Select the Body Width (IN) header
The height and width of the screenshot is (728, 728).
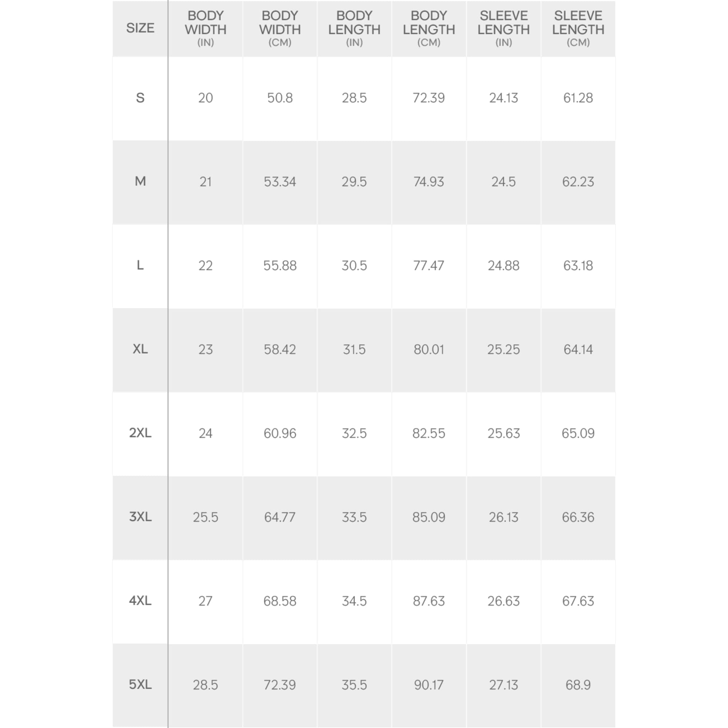point(205,28)
